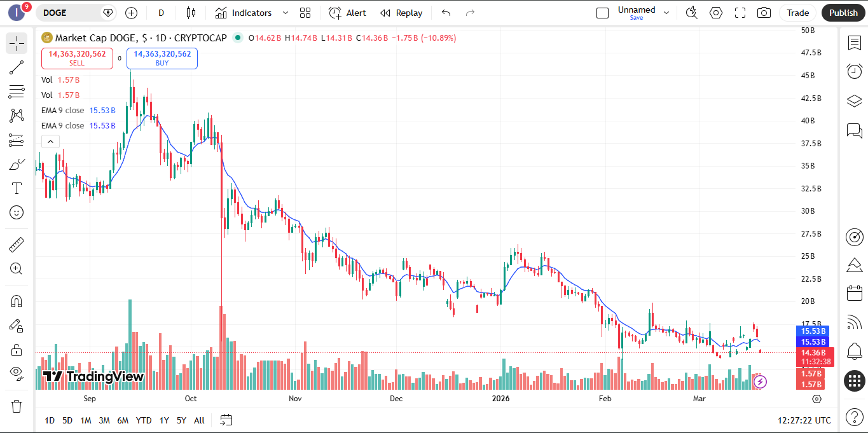Screen dimensions: 868x433
Task: Toggle magnet mode for drawings
Action: [17, 301]
